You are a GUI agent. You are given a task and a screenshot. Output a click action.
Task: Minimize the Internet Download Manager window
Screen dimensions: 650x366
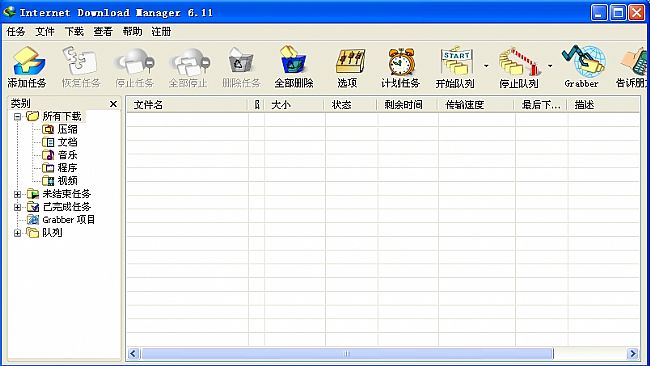point(599,13)
